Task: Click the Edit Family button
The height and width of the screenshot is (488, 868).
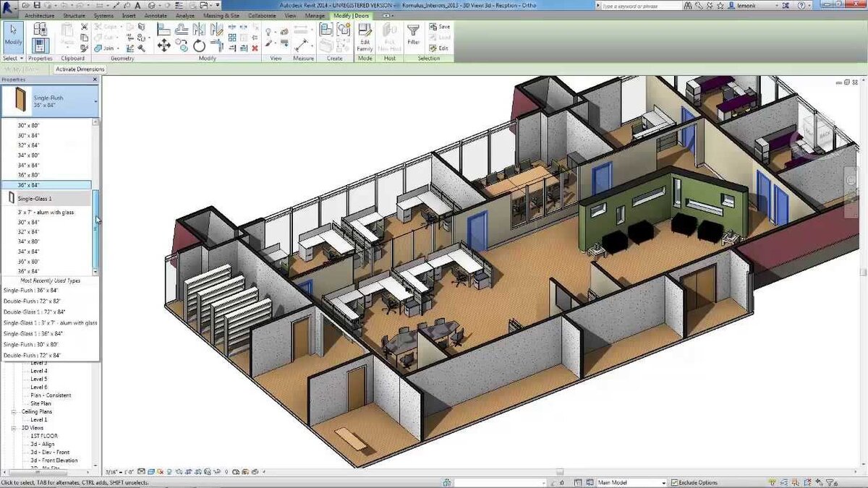Action: click(365, 38)
